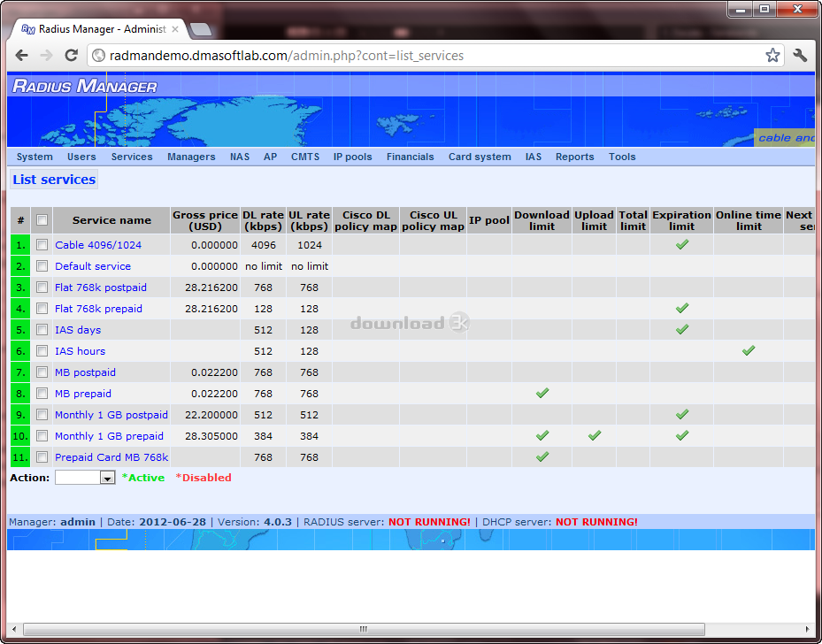
Task: Bookmark page with the star icon
Action: [x=772, y=56]
